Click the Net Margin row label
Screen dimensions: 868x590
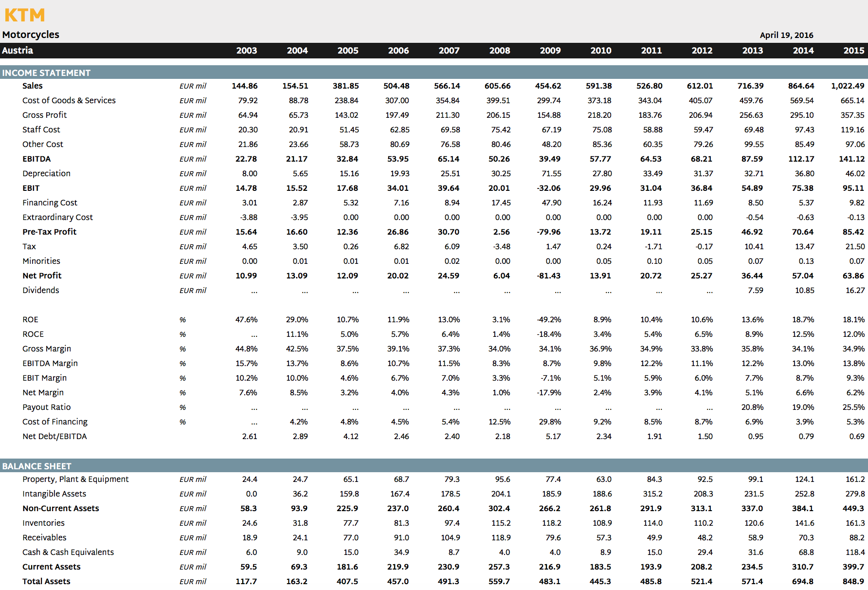43,392
